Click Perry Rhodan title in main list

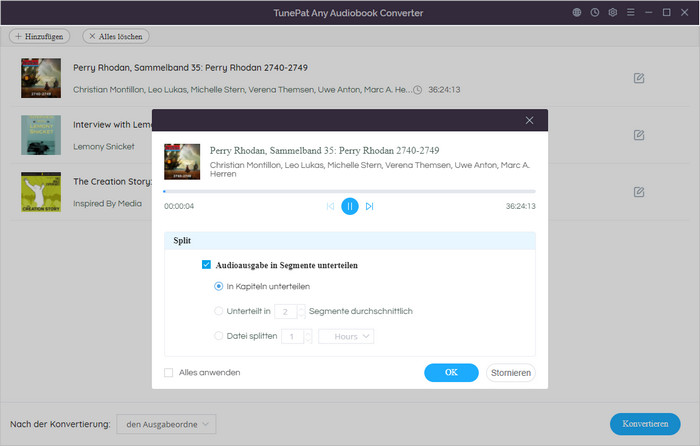tap(190, 68)
